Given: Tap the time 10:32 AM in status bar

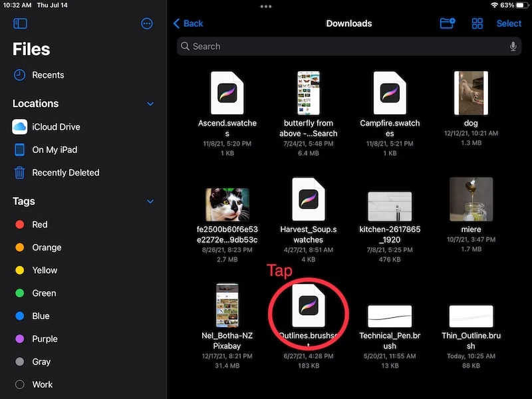Looking at the screenshot, I should [17, 5].
